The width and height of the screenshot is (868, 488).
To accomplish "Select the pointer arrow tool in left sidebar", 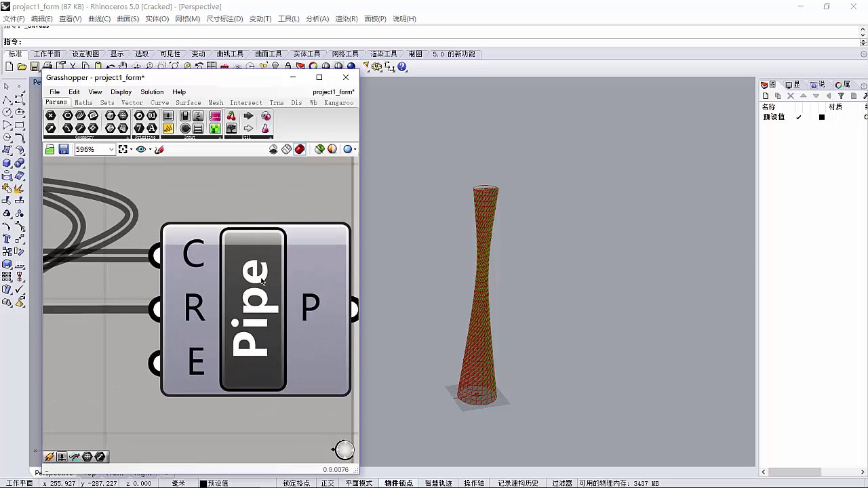I will [7, 86].
